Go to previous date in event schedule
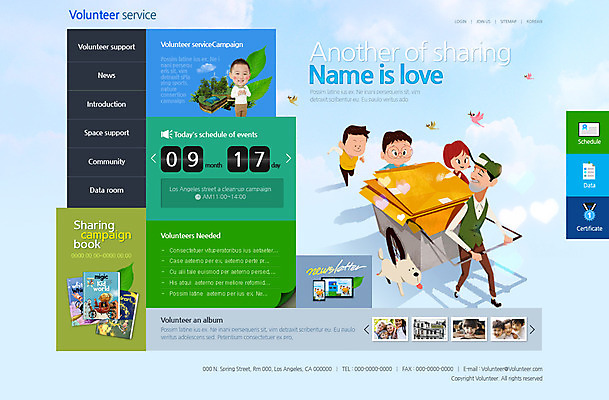Image resolution: width=609 pixels, height=400 pixels. point(154,158)
